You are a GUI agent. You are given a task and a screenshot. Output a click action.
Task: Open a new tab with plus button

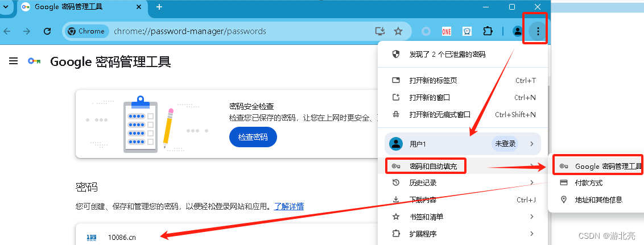[x=159, y=7]
